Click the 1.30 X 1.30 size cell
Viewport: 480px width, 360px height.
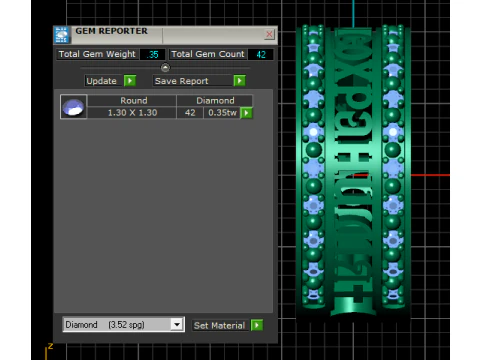tap(132, 113)
